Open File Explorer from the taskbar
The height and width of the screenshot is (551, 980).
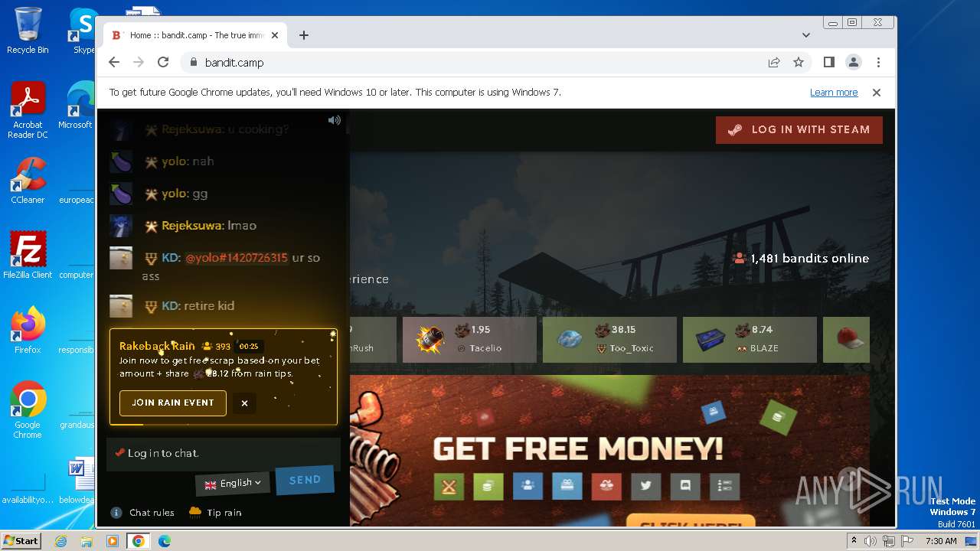pos(87,541)
